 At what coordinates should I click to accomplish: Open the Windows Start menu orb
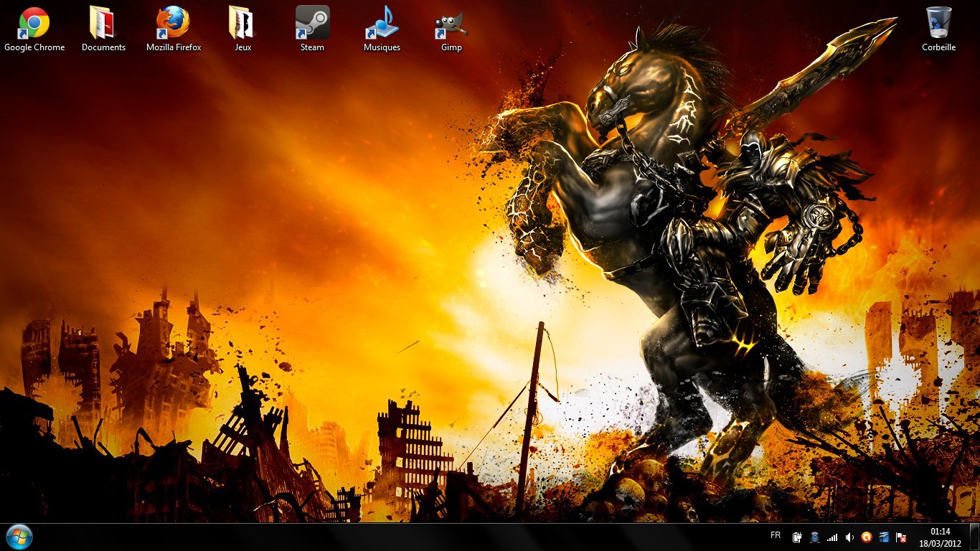click(x=19, y=537)
